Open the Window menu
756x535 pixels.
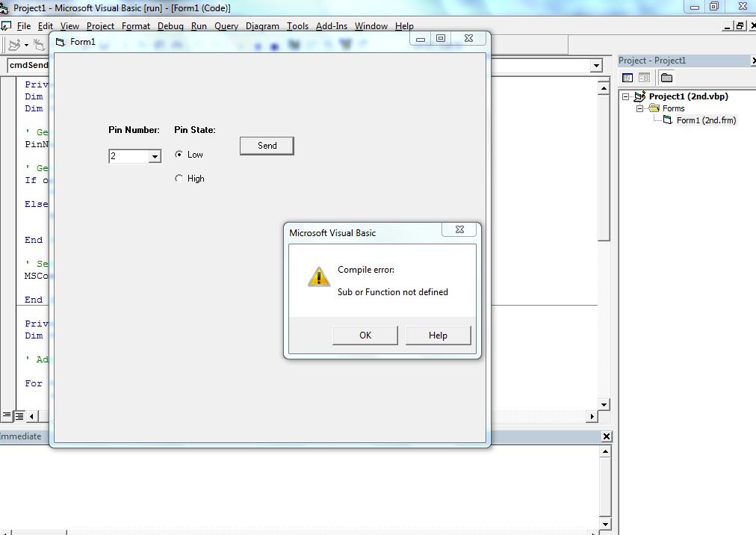(371, 26)
